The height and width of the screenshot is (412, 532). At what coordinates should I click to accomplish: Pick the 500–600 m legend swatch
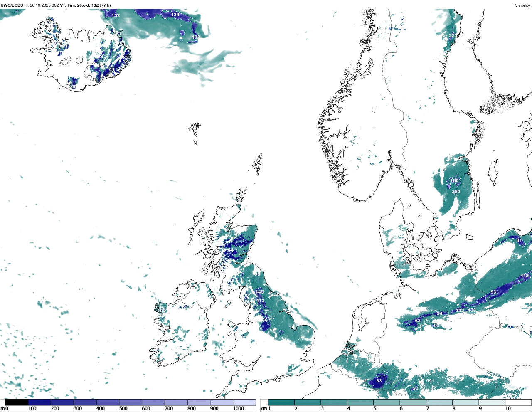tap(131, 402)
